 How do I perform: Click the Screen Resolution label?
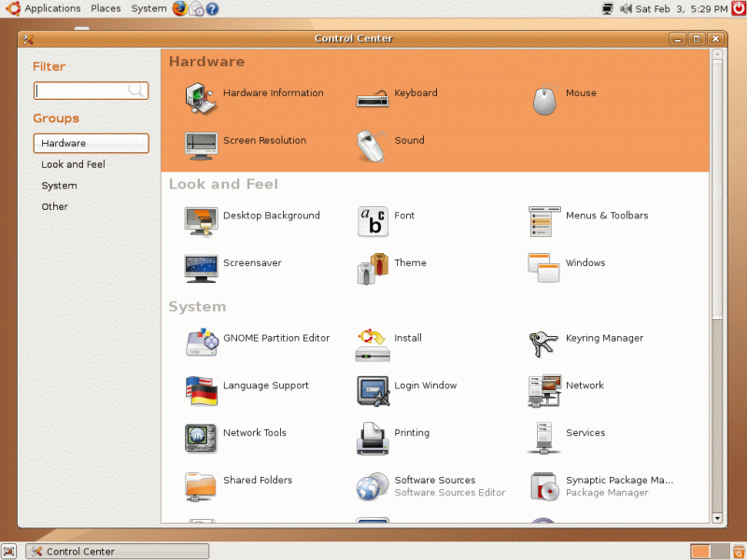click(x=265, y=140)
